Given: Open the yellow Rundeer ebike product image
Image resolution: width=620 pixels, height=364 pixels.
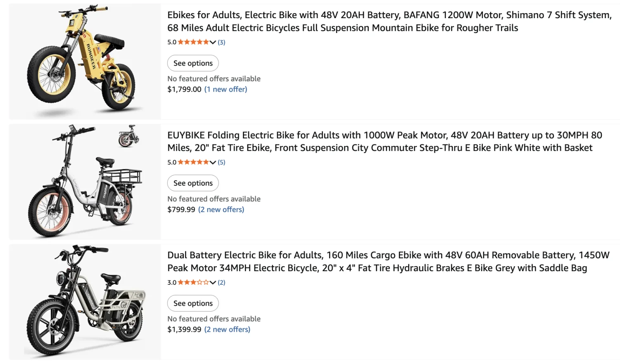Looking at the screenshot, I should [85, 61].
